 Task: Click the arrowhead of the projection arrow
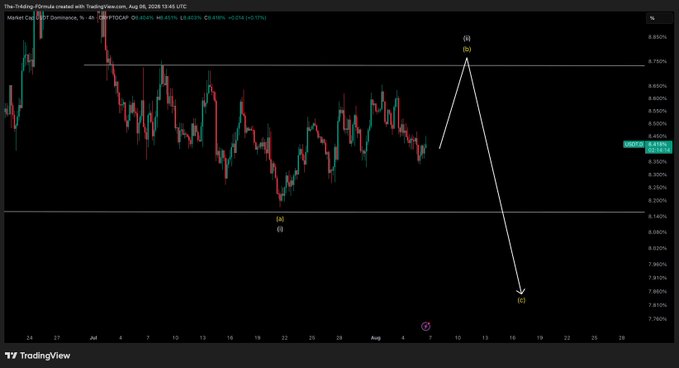[x=521, y=292]
